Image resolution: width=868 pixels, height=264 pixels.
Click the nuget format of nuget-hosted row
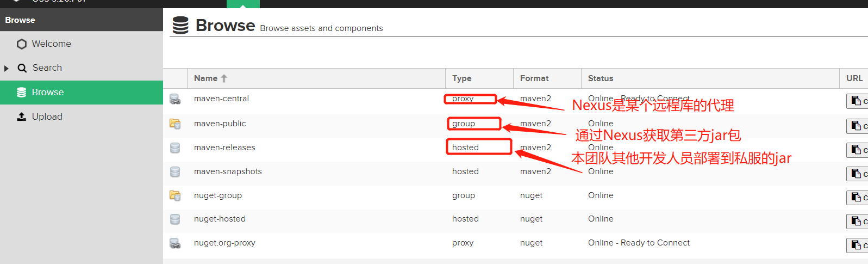531,219
